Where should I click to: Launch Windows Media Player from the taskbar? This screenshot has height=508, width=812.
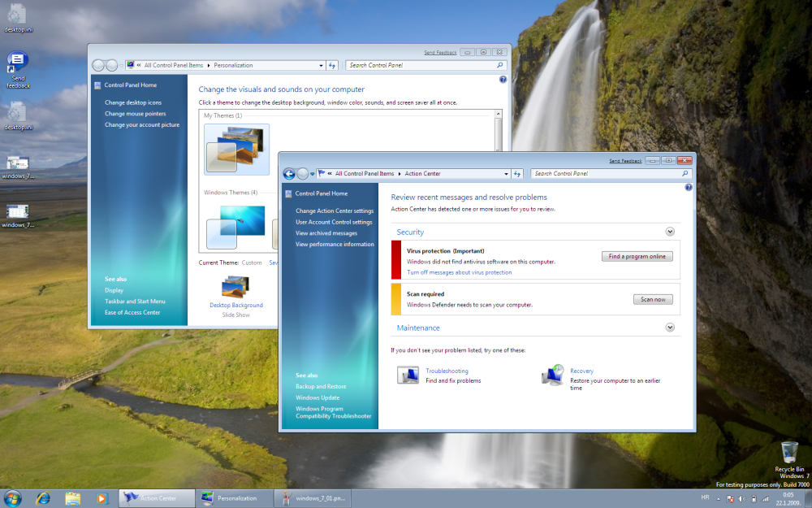coord(101,499)
